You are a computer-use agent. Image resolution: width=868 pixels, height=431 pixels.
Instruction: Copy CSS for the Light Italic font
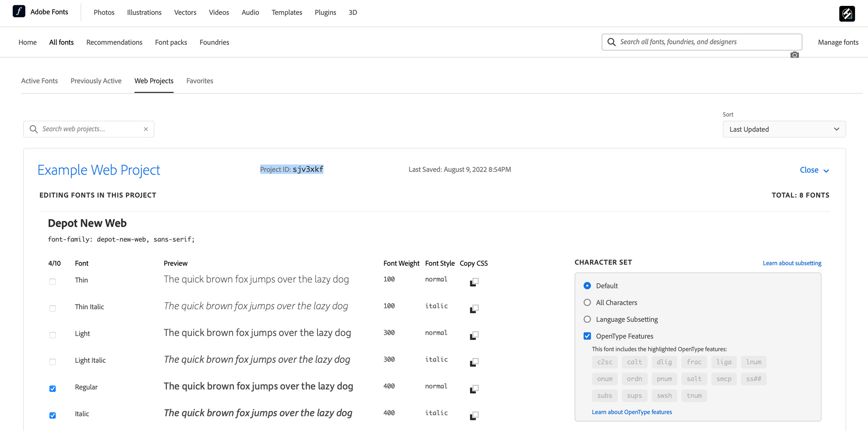point(474,362)
